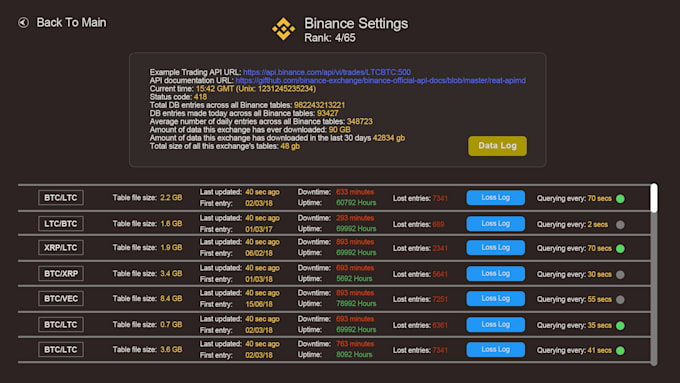
Task: Open Loss Log for BTC/LTC 2.2 GB row
Action: pyautogui.click(x=496, y=198)
